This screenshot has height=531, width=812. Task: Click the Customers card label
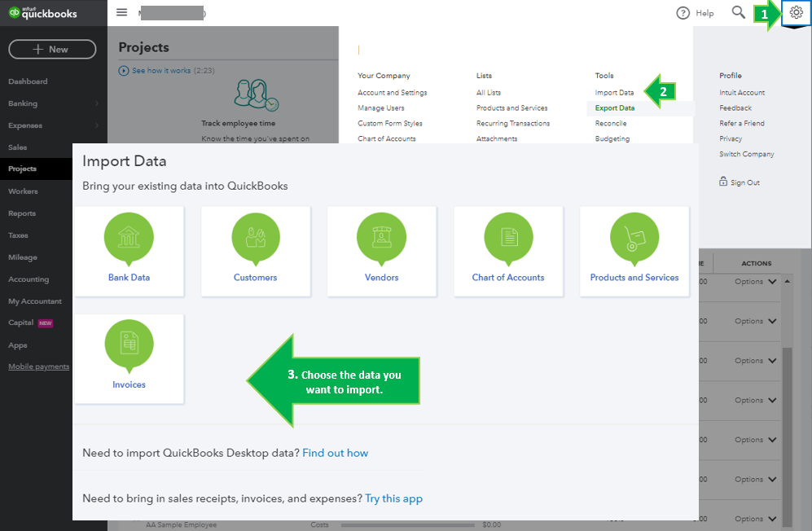click(x=255, y=277)
